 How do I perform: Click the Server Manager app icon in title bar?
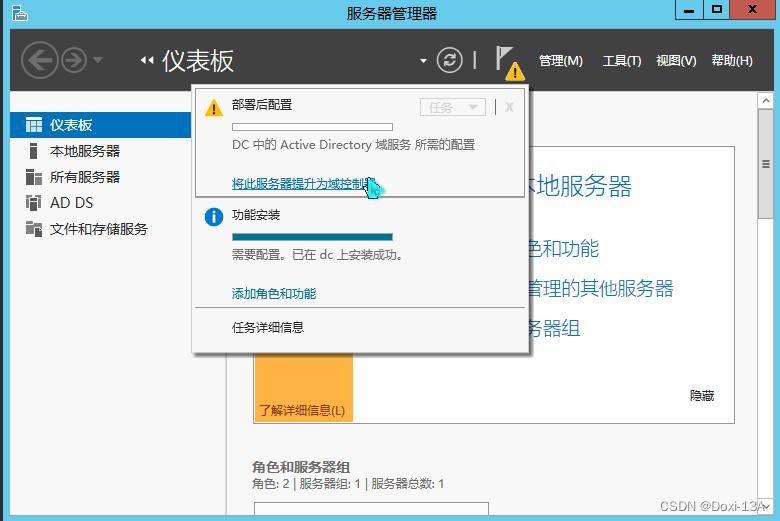(x=19, y=12)
